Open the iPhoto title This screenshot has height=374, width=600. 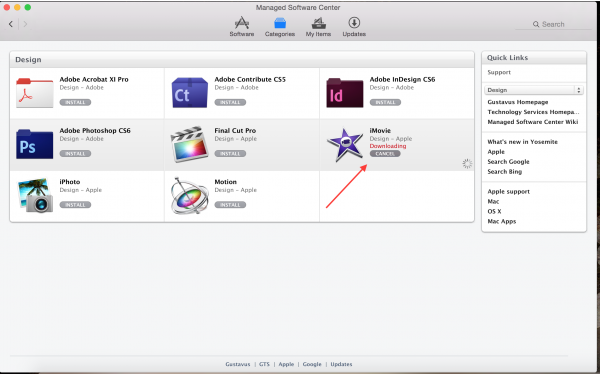click(x=70, y=182)
